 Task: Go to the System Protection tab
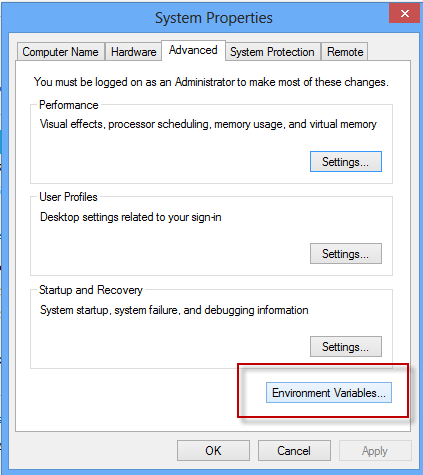(272, 52)
